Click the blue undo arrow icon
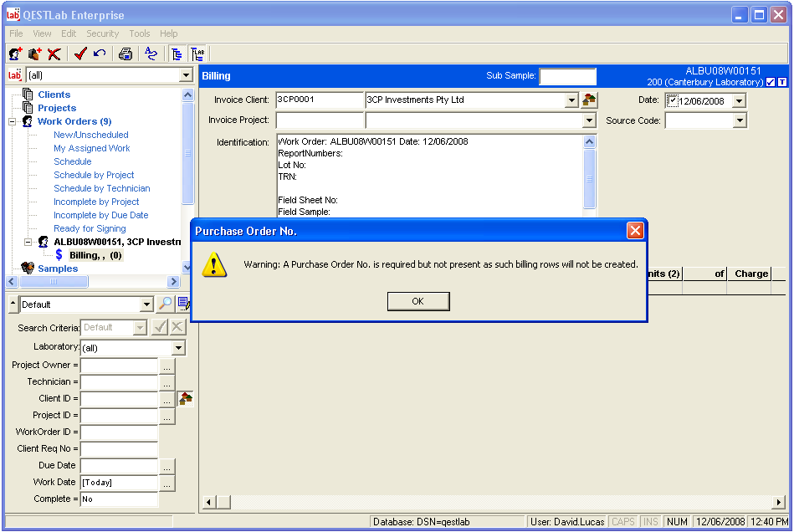 tap(100, 54)
